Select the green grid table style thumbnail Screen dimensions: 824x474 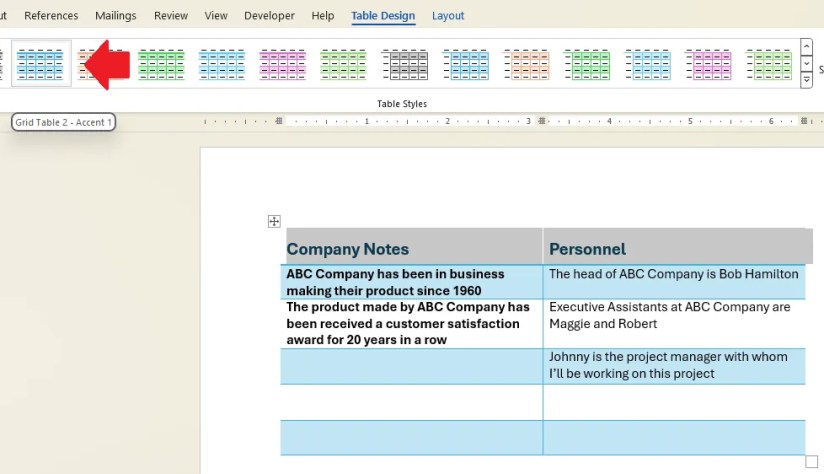pyautogui.click(x=161, y=64)
